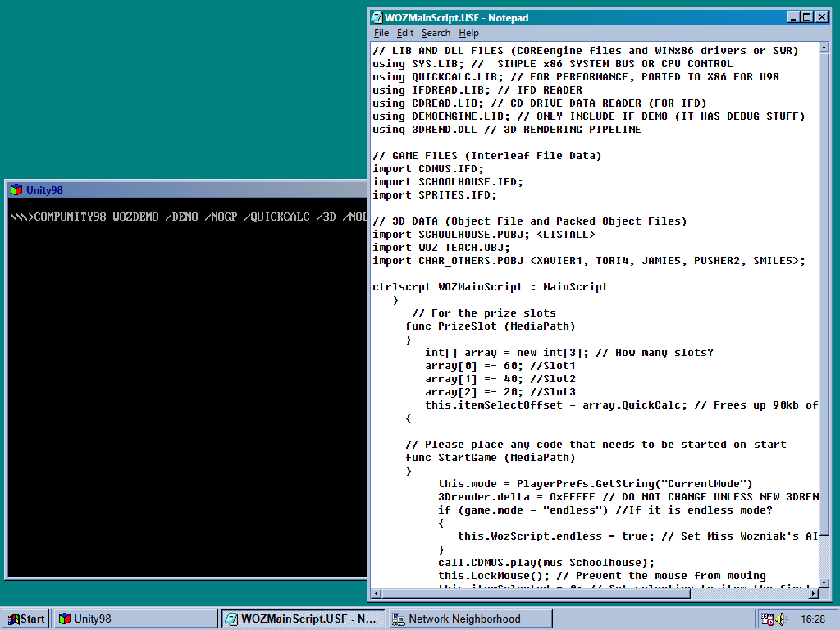Open the Help menu in Notepad

(x=468, y=33)
